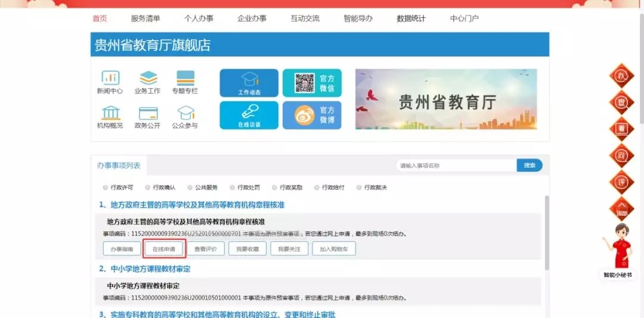
Task: Open the 服务清单 menu item
Action: (x=145, y=18)
